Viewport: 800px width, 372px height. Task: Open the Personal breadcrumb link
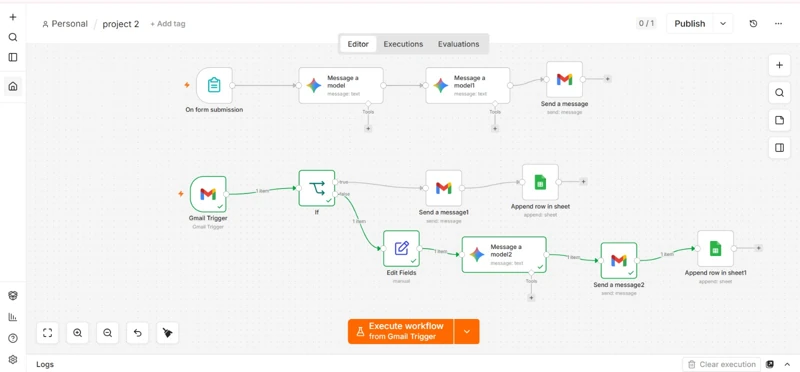65,24
